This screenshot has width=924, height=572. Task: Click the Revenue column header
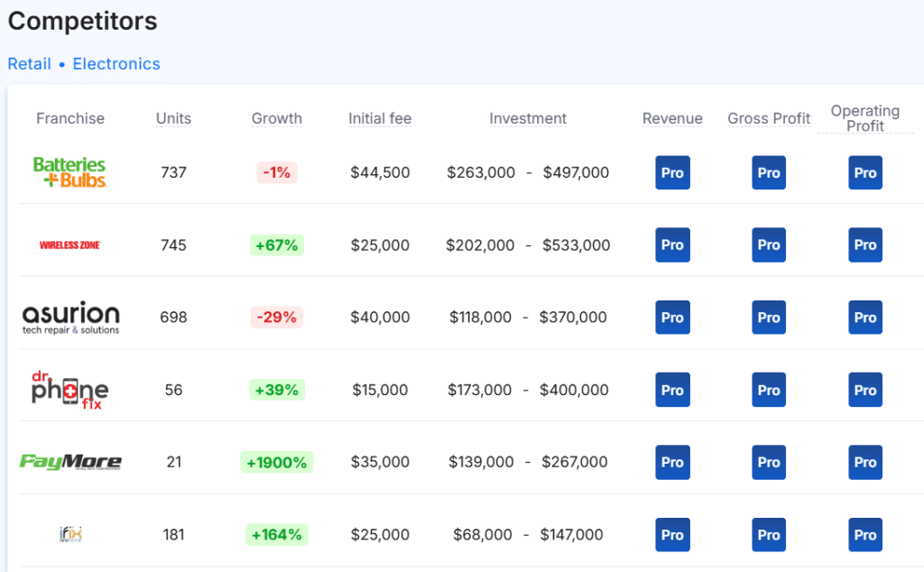click(672, 118)
